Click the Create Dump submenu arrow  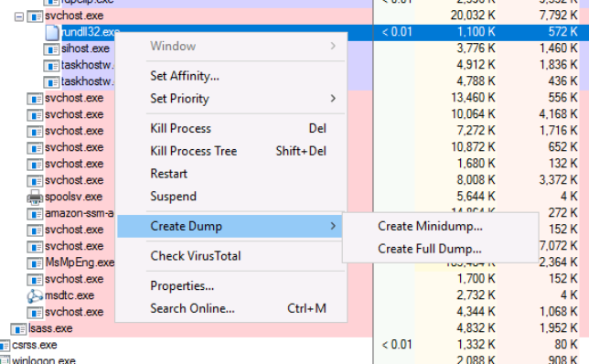point(333,226)
